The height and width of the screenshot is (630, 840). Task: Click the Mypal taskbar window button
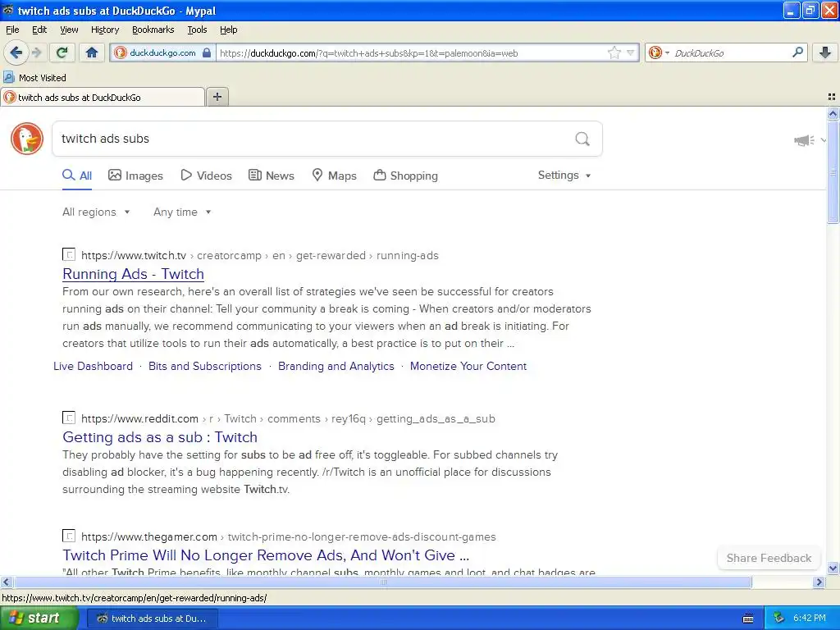click(x=152, y=619)
